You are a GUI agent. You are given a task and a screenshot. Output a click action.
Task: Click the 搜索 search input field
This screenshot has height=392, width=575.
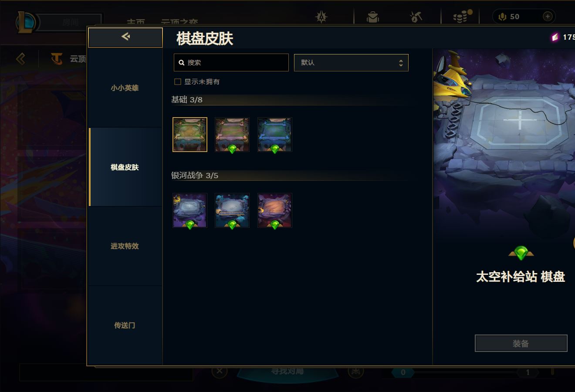click(231, 63)
